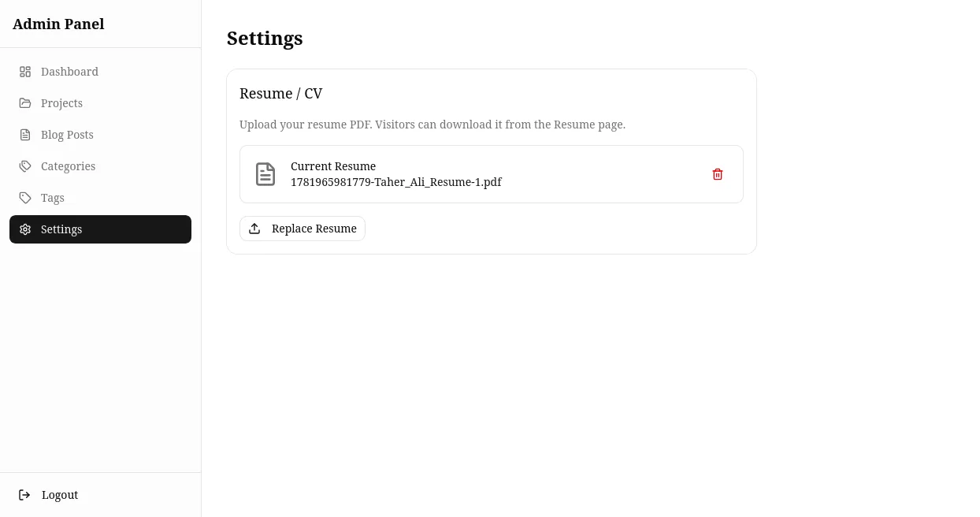Click the upload arrow icon
The height and width of the screenshot is (517, 980).
(x=254, y=229)
